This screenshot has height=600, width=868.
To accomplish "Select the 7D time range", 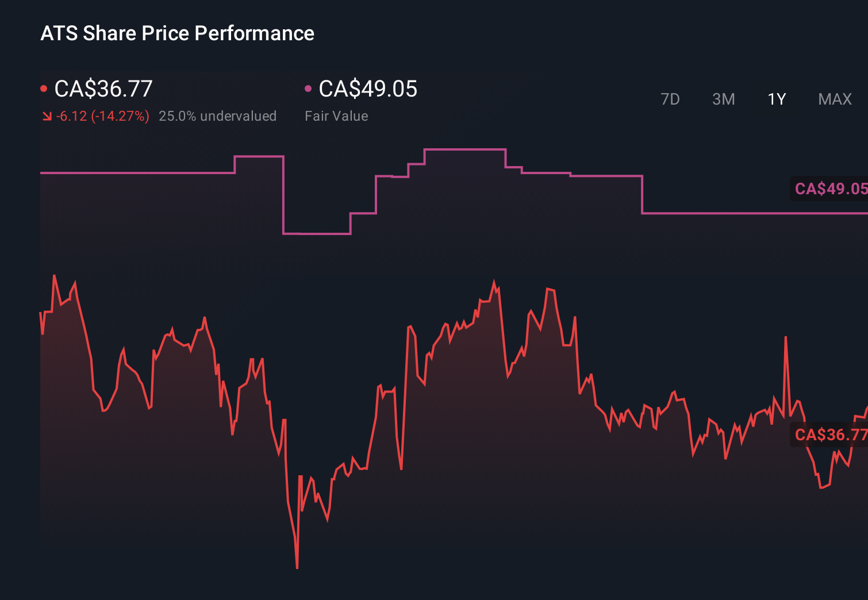I will point(670,99).
